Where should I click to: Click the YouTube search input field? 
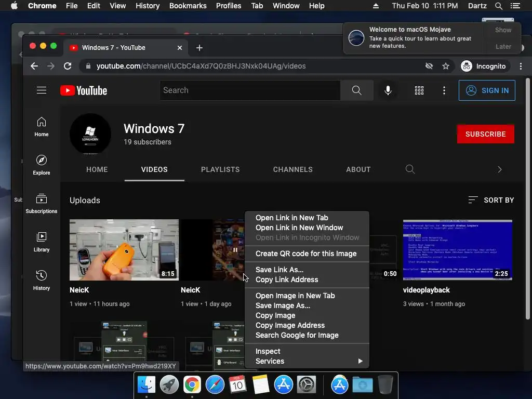click(x=250, y=90)
